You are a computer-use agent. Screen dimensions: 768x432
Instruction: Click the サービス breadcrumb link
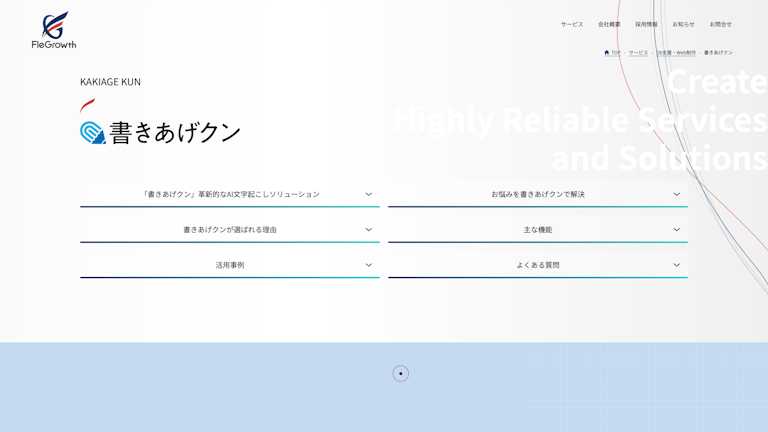pyautogui.click(x=638, y=53)
